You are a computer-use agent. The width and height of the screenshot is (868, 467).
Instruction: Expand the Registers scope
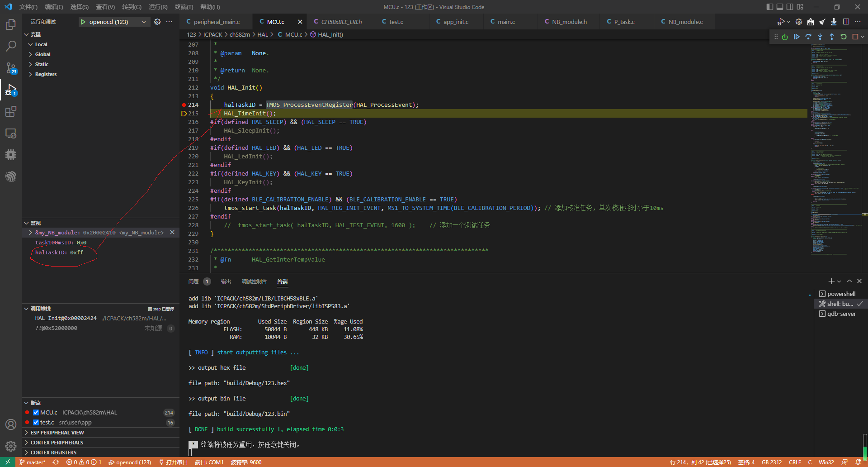(x=30, y=74)
